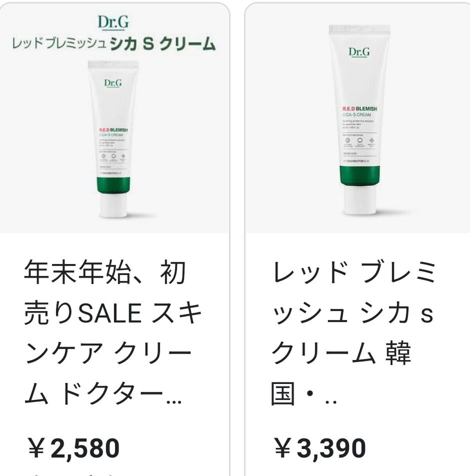Click R.E.D BLEMISH label on left tube
This screenshot has width=470, height=476.
pos(113,130)
